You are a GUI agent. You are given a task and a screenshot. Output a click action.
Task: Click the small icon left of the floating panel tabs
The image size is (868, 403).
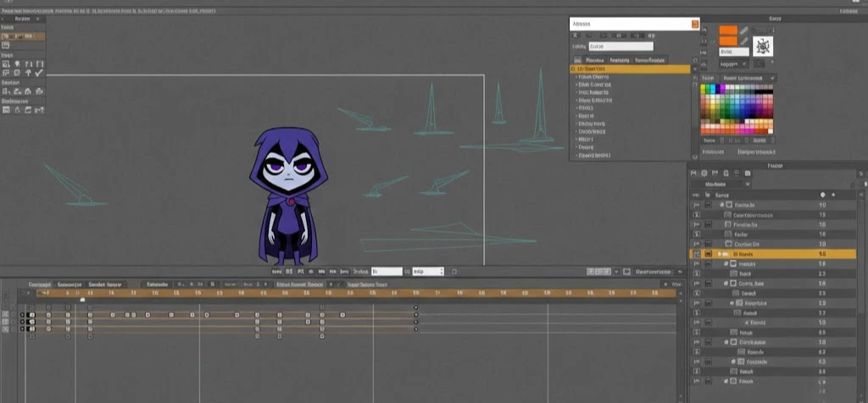pyautogui.click(x=577, y=60)
